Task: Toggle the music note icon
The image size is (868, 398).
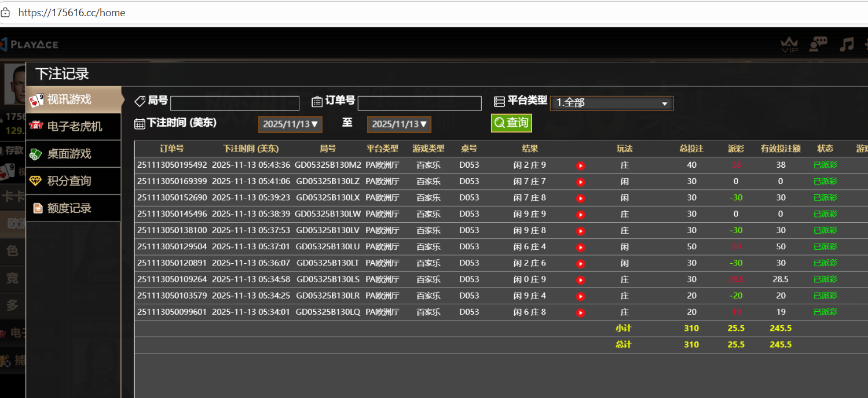Action: pos(847,45)
